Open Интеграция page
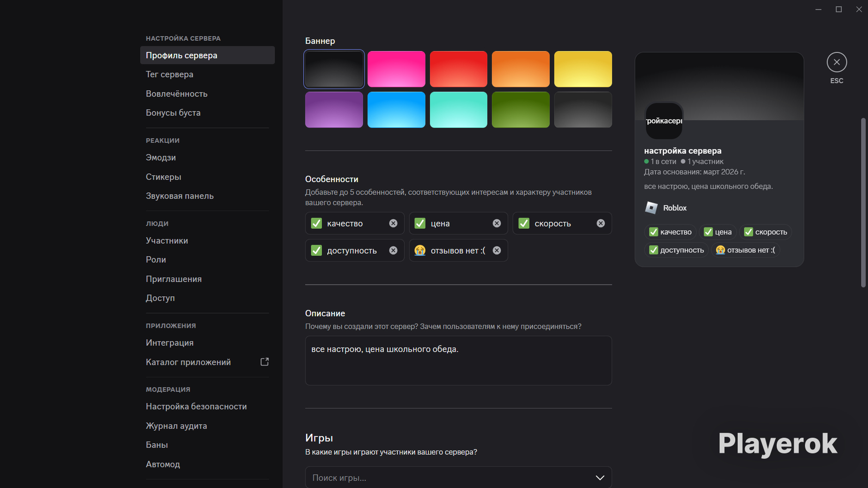This screenshot has width=868, height=488. 207,343
